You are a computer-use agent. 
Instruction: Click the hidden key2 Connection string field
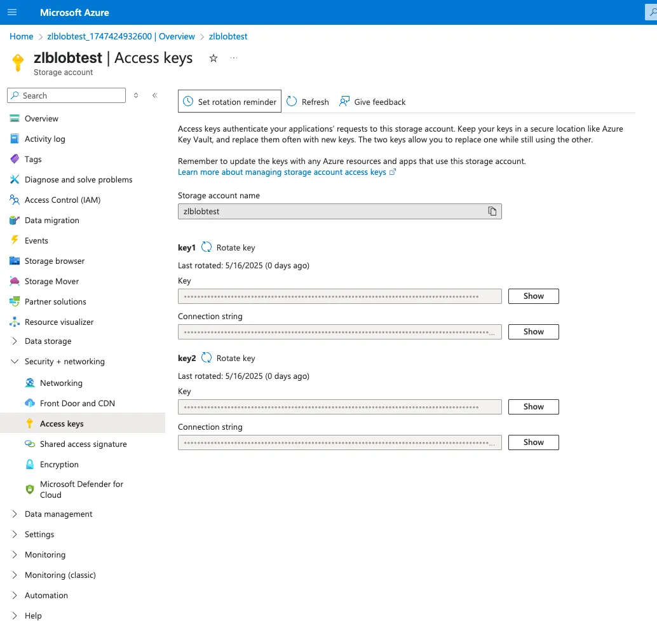coord(340,442)
